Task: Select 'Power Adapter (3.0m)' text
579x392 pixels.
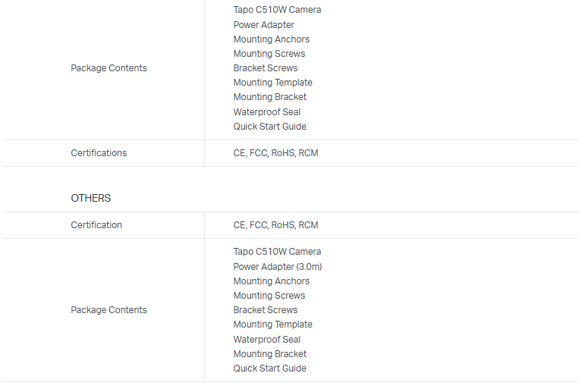Action: pyautogui.click(x=278, y=266)
